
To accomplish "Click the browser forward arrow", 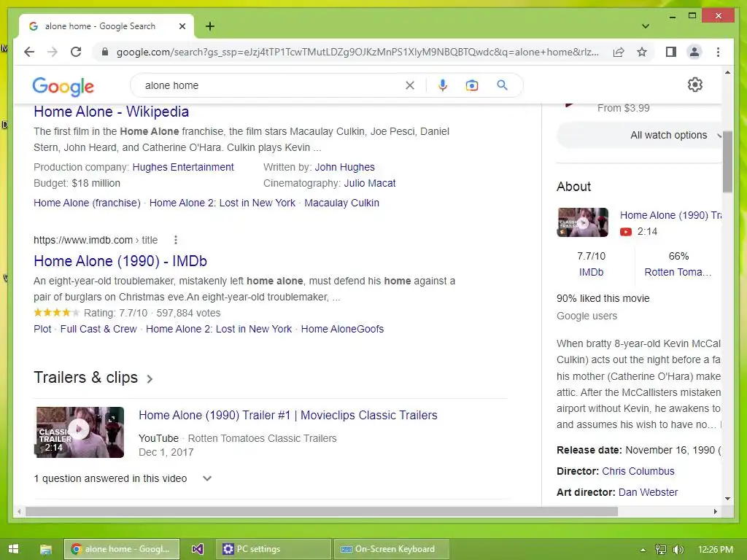I will (x=53, y=52).
